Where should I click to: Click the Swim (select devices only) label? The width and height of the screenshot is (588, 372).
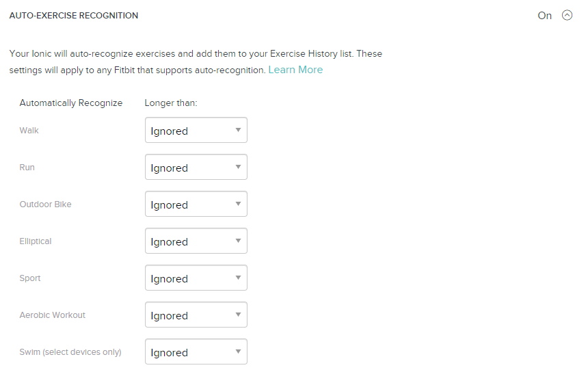(70, 352)
